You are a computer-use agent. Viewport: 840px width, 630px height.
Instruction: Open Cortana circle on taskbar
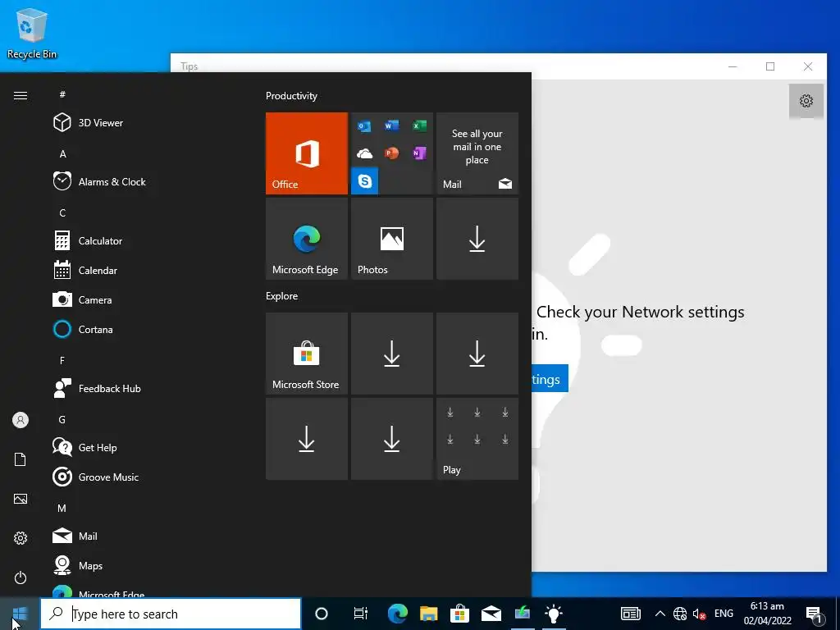322,614
